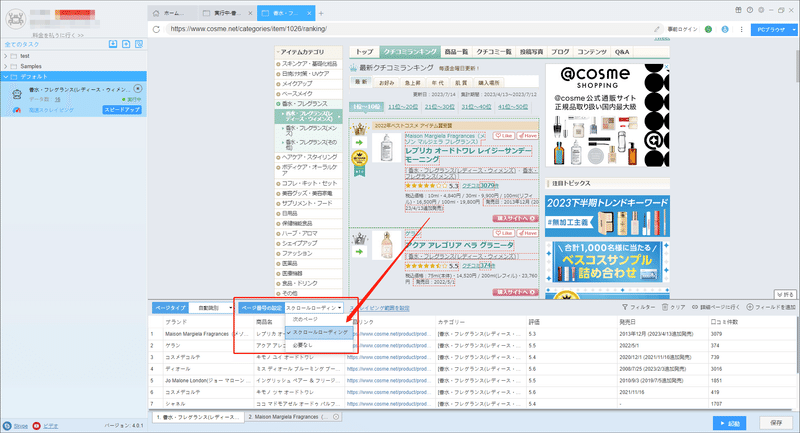Click the 3079 review count cell
This screenshot has height=433, width=800.
pyautogui.click(x=752, y=334)
